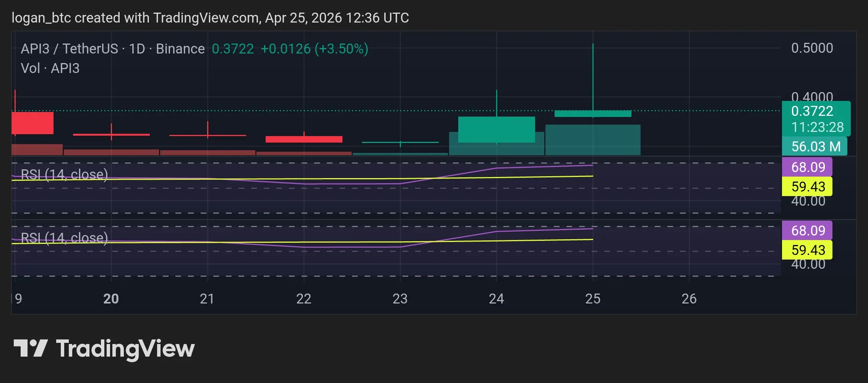Click the lower pane's RSI (14, close) label
The image size is (868, 383).
(x=64, y=238)
